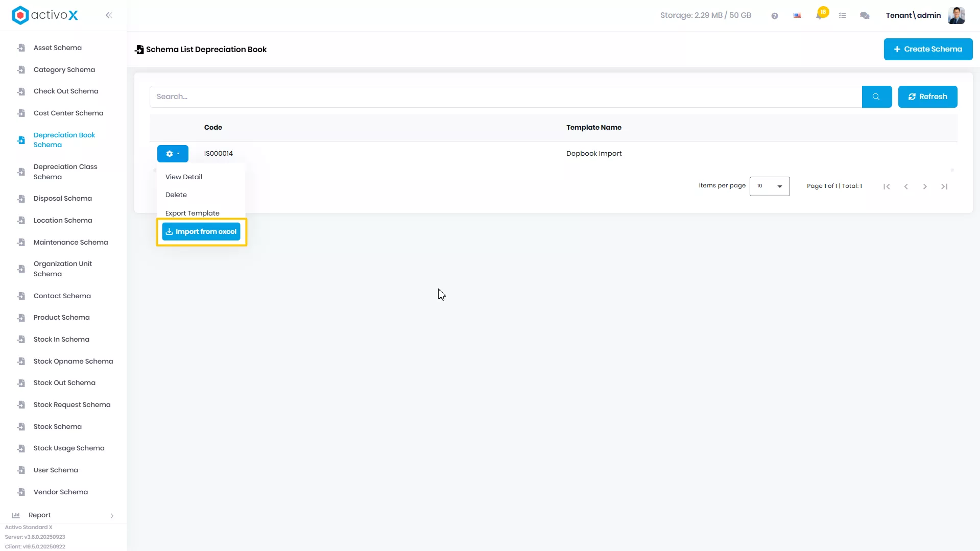
Task: Open the chat messages icon
Action: click(x=865, y=16)
